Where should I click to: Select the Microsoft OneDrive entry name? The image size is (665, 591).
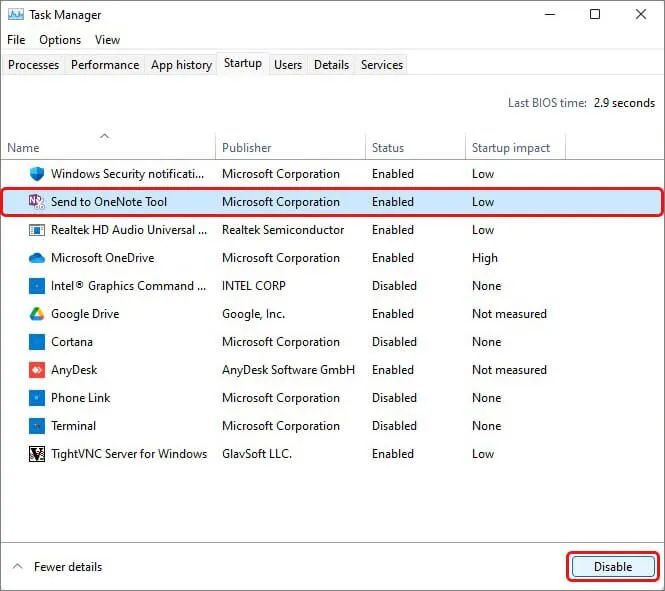coord(103,258)
